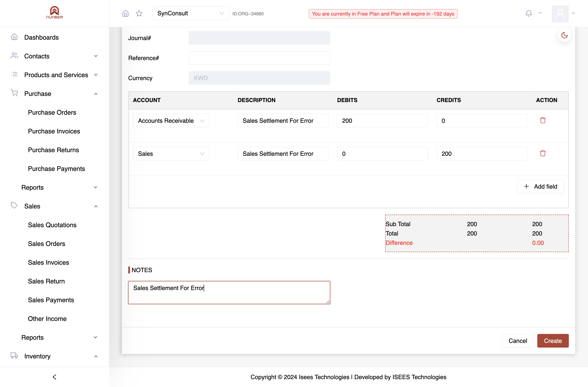This screenshot has width=588, height=387.
Task: Open the notifications bell
Action: pos(529,13)
